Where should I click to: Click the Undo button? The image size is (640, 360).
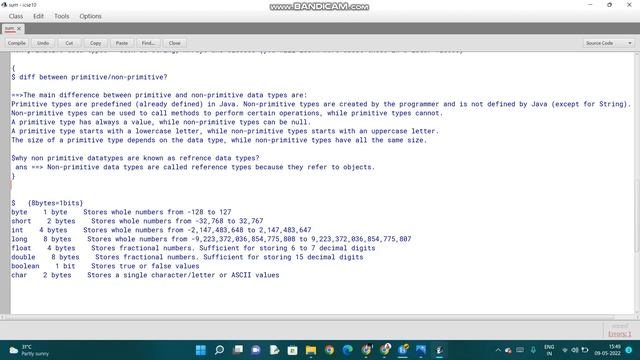43,43
